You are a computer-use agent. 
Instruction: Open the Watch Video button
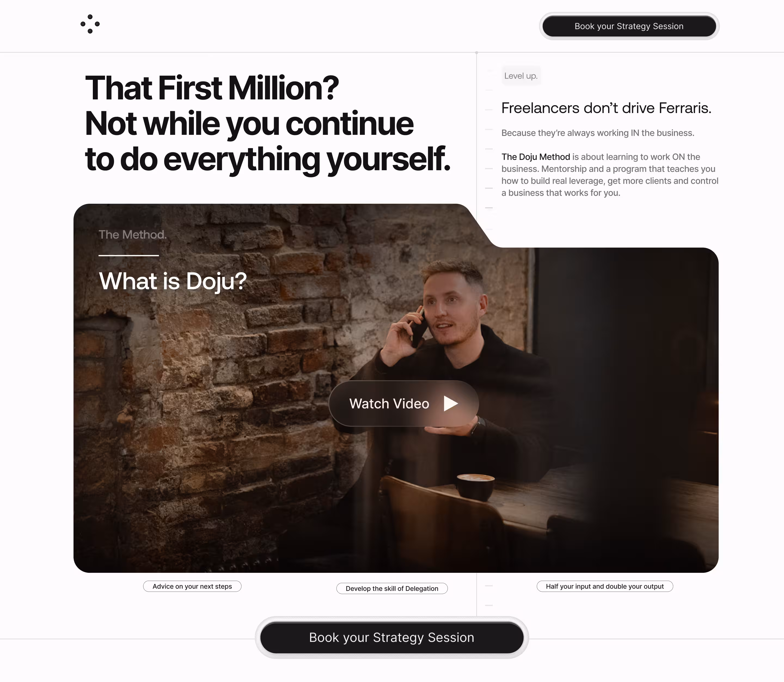click(x=404, y=403)
